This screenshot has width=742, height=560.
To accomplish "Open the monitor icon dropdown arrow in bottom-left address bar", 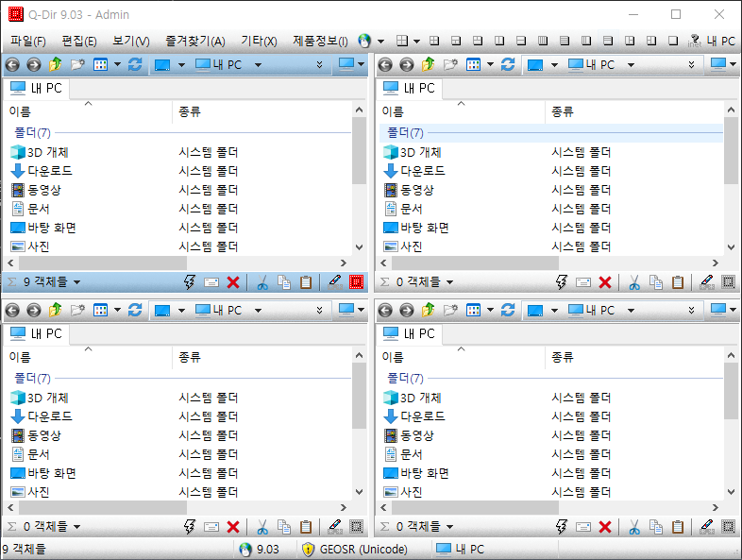I will click(x=181, y=311).
